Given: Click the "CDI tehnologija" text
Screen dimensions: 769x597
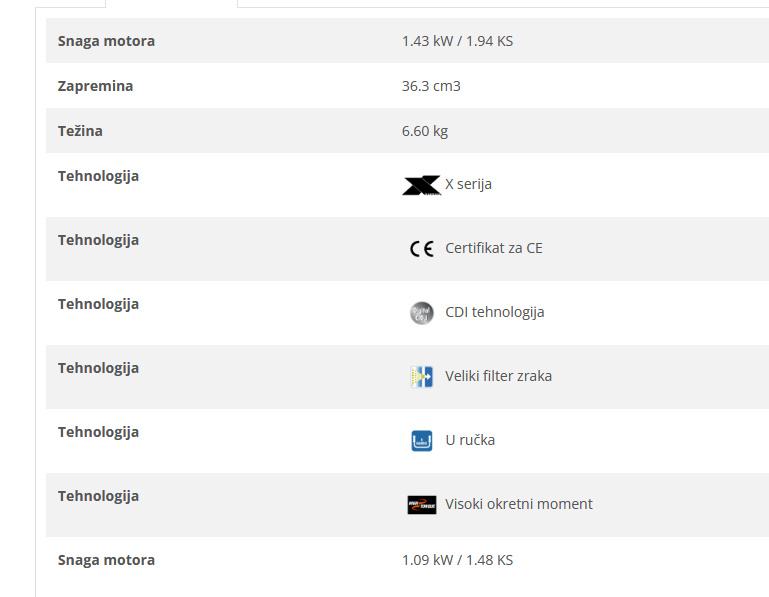Looking at the screenshot, I should click(495, 312).
